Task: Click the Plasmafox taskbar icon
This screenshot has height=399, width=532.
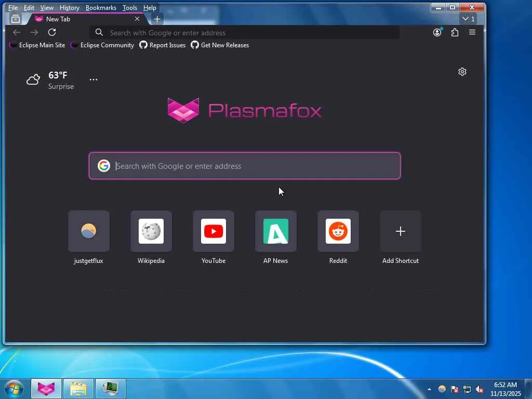Action: coord(46,389)
